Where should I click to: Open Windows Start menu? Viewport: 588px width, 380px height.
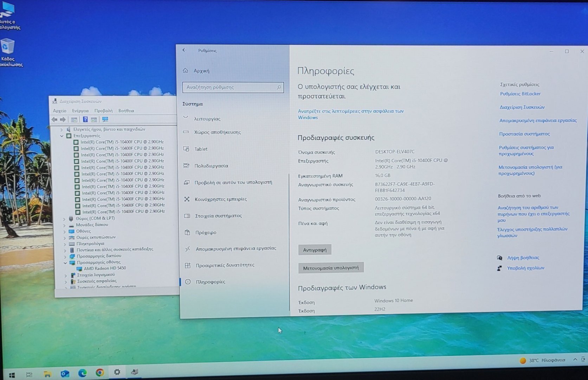12,375
